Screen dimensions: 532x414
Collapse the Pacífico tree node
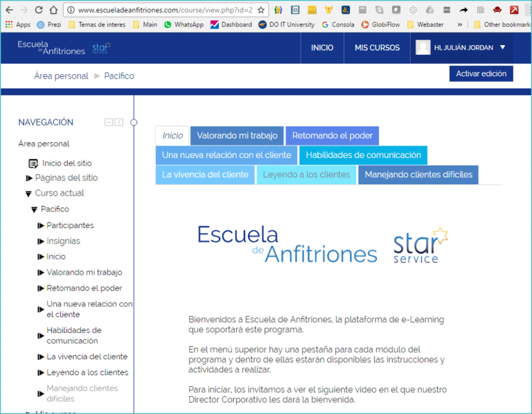pos(34,210)
